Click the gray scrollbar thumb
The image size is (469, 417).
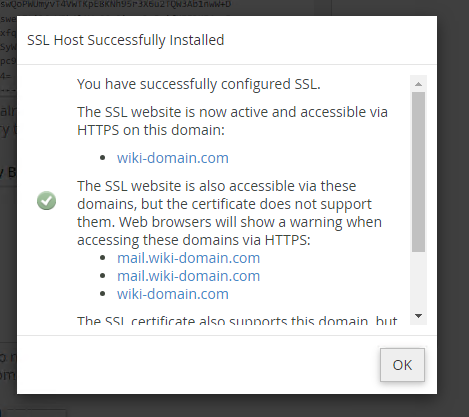[418, 172]
